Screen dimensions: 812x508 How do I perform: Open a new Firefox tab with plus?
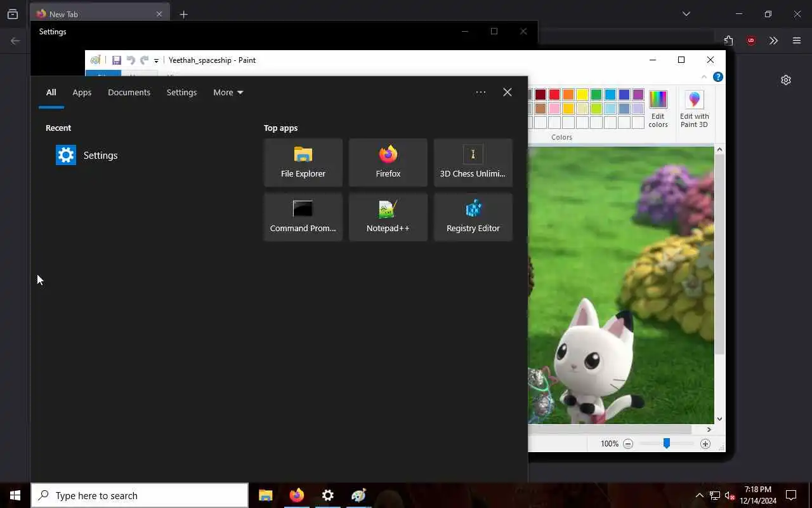pyautogui.click(x=183, y=14)
